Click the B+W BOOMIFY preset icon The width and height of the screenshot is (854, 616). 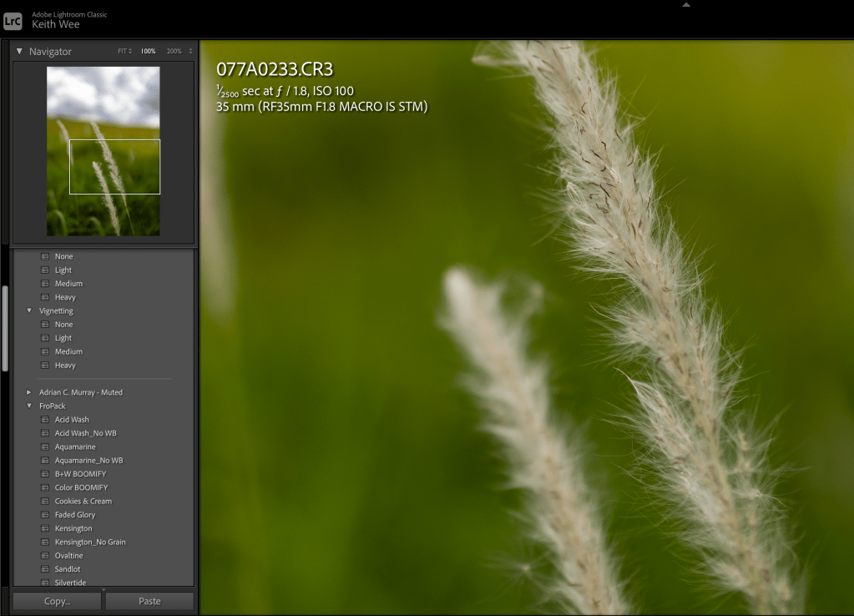[x=45, y=474]
